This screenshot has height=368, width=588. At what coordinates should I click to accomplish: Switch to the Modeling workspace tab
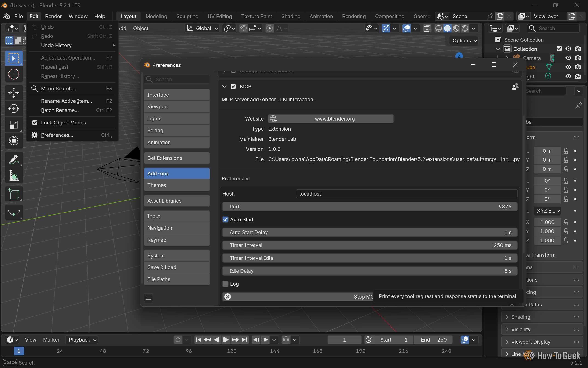click(156, 16)
